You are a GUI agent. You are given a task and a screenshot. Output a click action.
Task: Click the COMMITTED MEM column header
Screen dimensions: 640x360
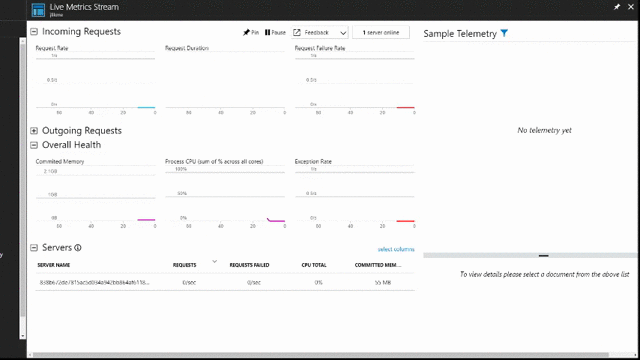378,265
